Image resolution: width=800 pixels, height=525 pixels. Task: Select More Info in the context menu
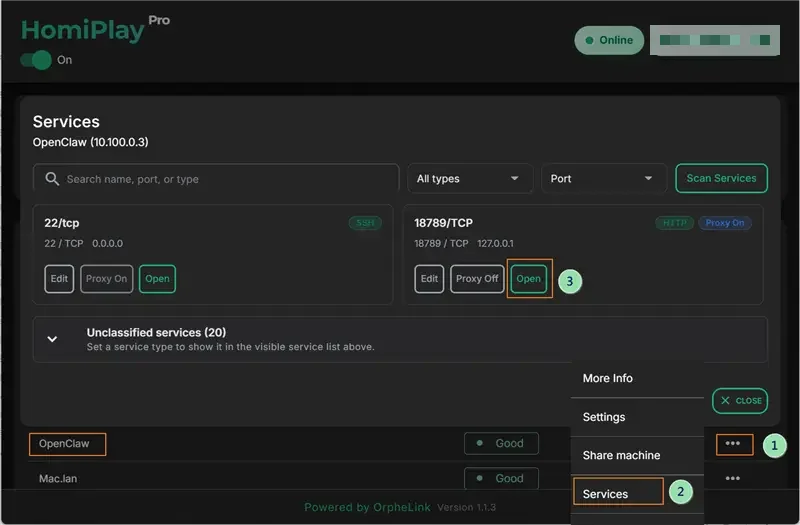tap(637, 379)
